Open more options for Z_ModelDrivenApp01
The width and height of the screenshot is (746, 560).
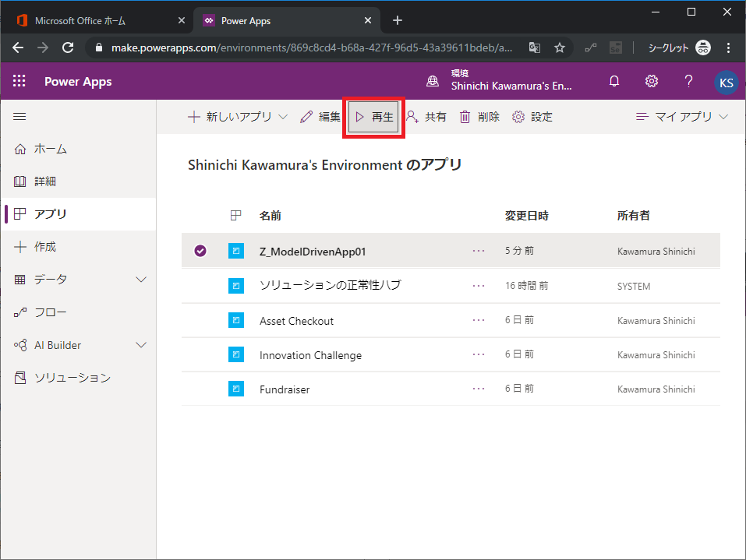[479, 251]
